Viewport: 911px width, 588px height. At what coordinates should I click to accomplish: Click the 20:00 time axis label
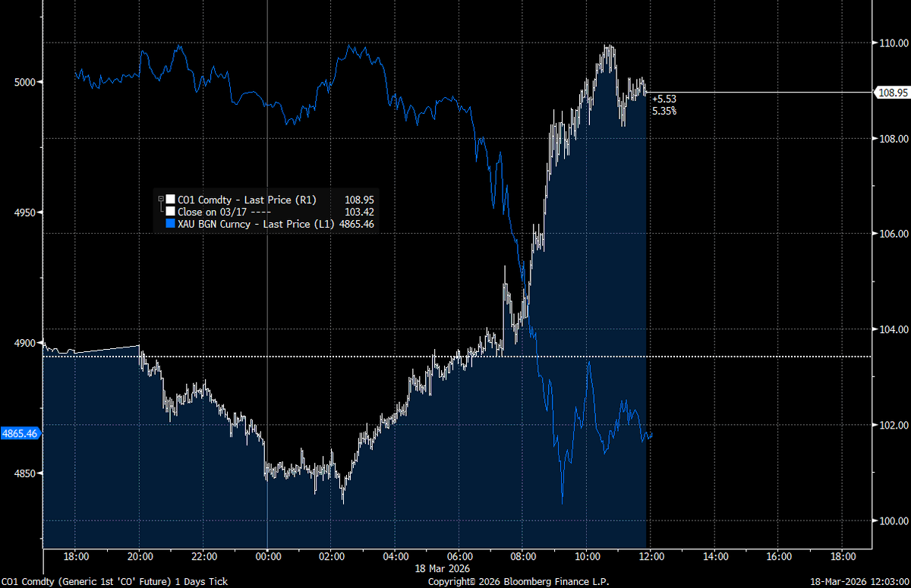tap(140, 556)
